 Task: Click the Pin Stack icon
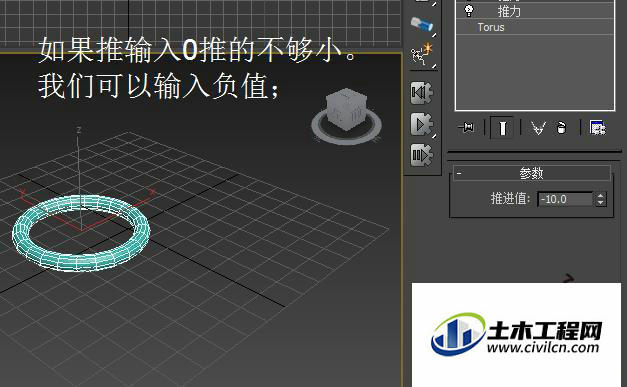coord(466,128)
